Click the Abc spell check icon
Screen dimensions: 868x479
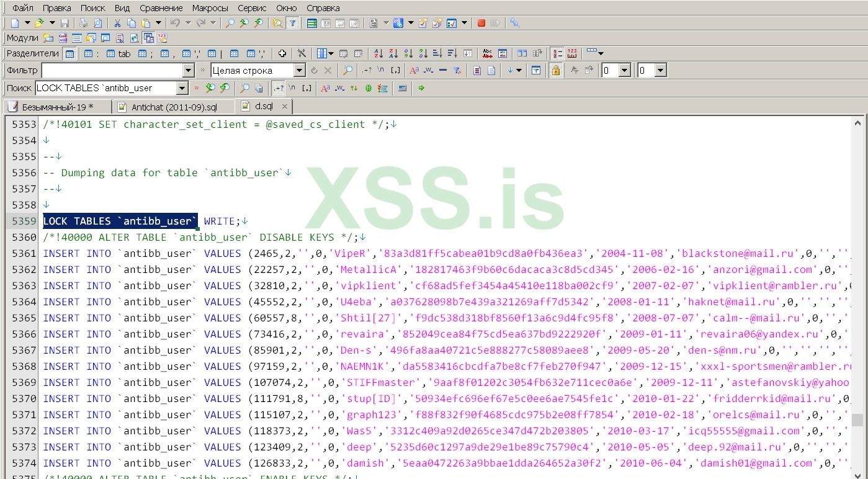[488, 53]
